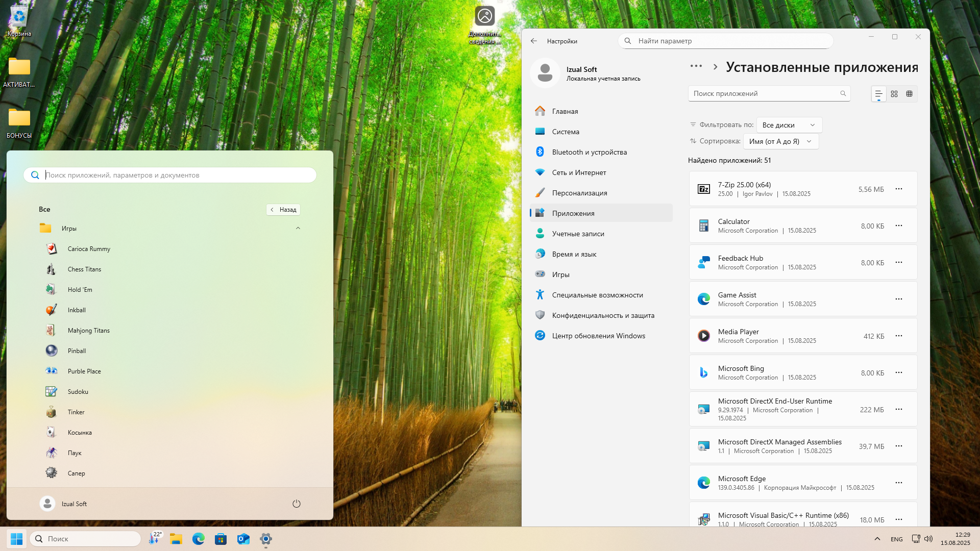Open Все диски filter dropdown
Screen dimensions: 980x551
[789, 125]
